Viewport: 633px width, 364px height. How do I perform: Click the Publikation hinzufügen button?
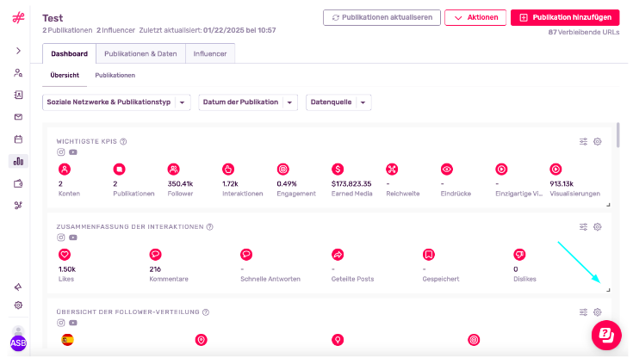(565, 18)
